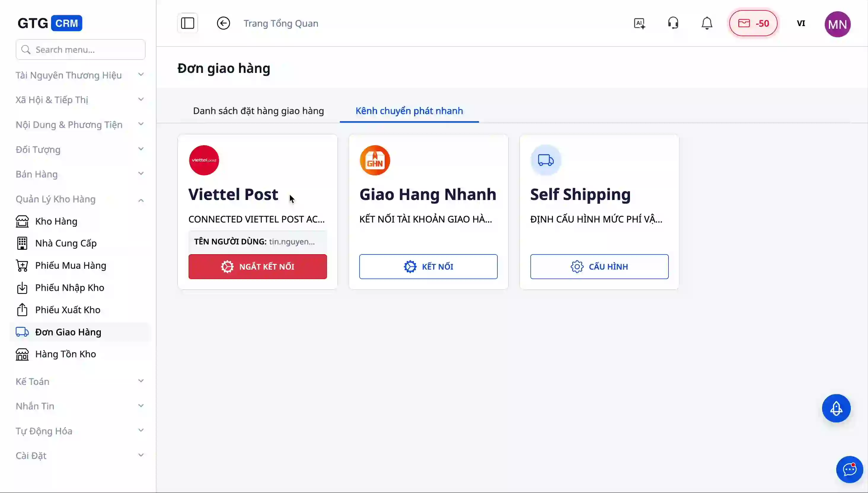The image size is (868, 493).
Task: Open the mail badge showing -50
Action: pos(753,23)
